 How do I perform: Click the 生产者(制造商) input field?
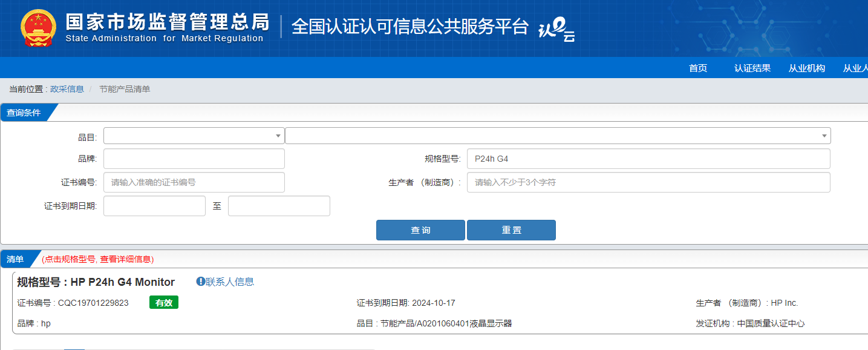pyautogui.click(x=648, y=182)
